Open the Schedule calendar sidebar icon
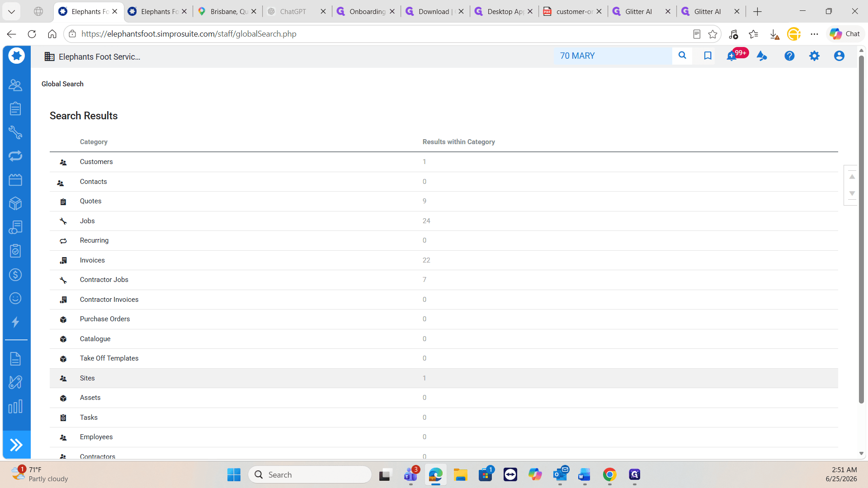Image resolution: width=868 pixels, height=488 pixels. coord(15,180)
